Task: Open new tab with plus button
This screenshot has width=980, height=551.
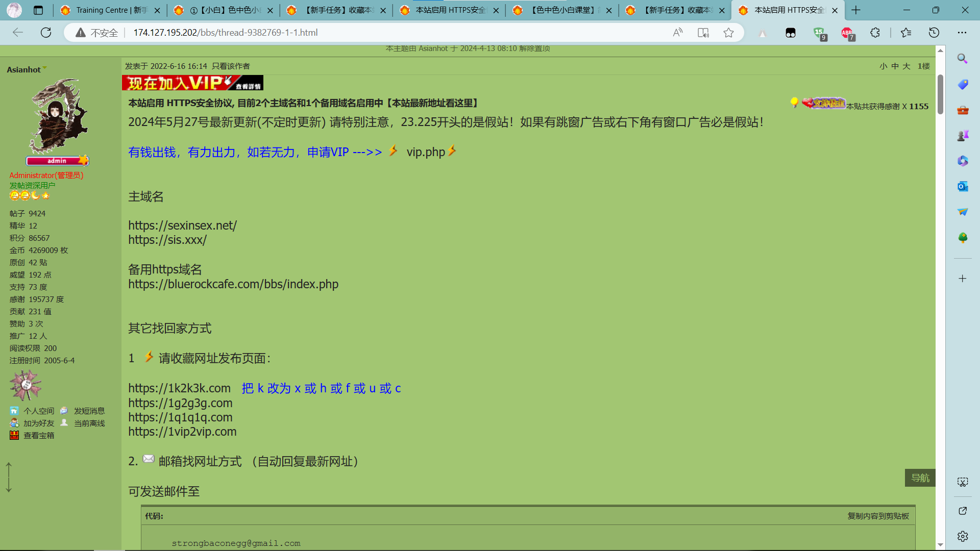Action: (x=856, y=10)
